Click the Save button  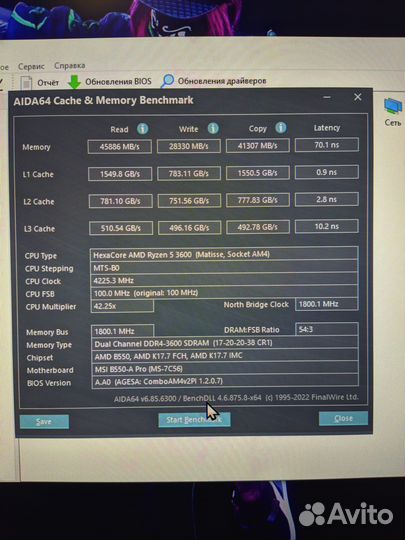[44, 422]
